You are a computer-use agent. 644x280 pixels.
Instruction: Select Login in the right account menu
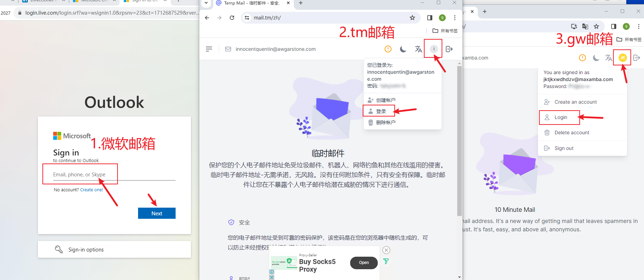pos(561,118)
